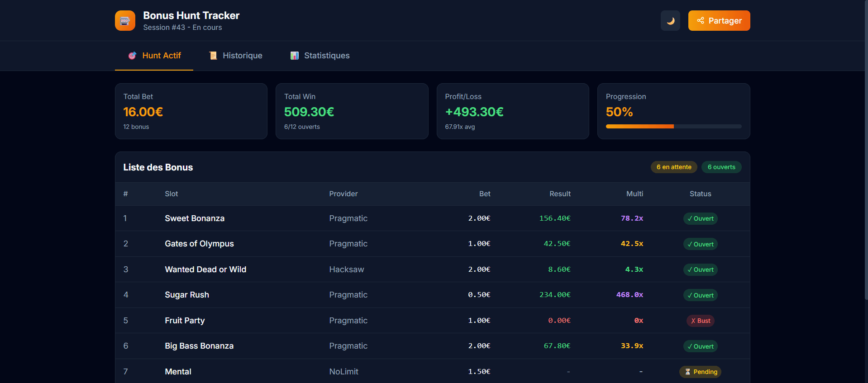Switch to the Historique tab
The height and width of the screenshot is (383, 868).
pyautogui.click(x=235, y=56)
